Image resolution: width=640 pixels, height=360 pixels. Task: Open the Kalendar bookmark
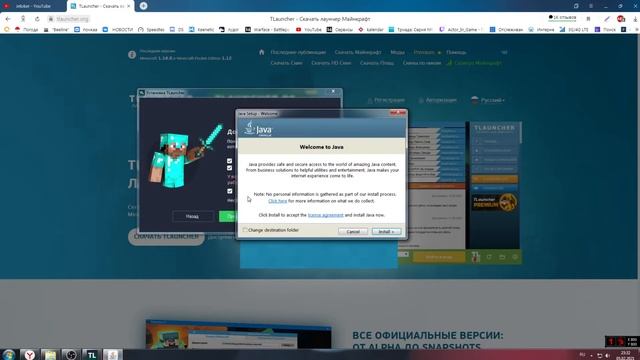(371, 29)
